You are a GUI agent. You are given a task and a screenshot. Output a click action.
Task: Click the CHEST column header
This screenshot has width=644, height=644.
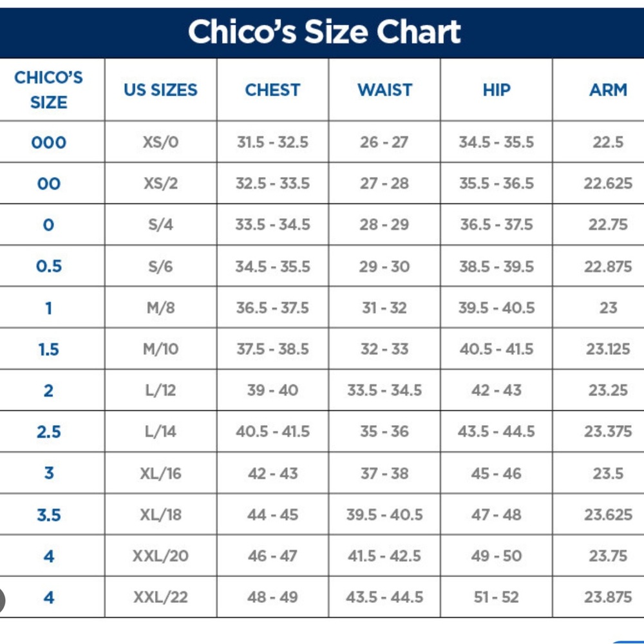(x=272, y=90)
